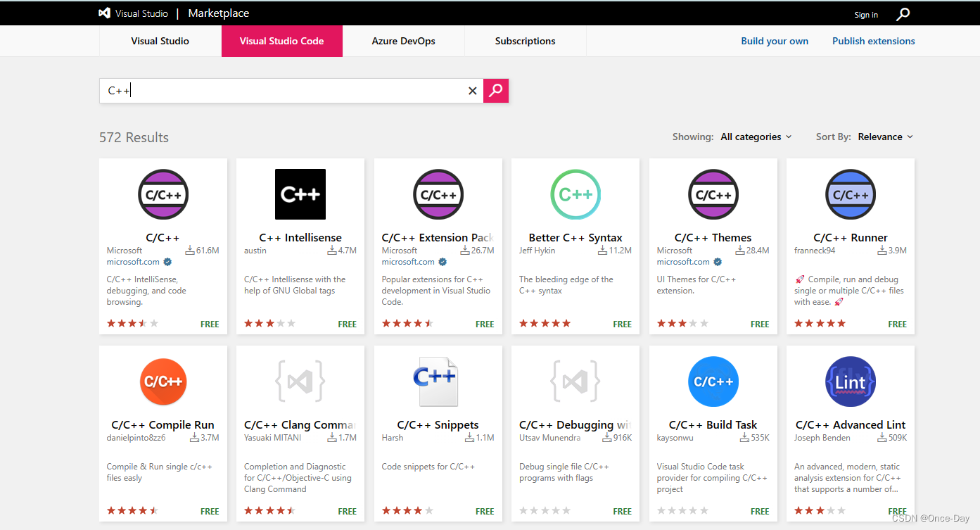The image size is (980, 530).
Task: Open microsoft.com link on C/C++ card
Action: tap(133, 262)
